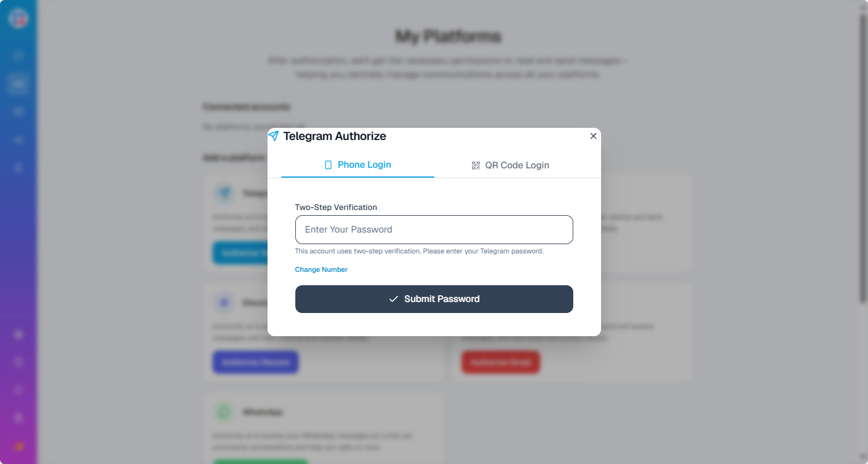Switch to the Phone Login tab
The width and height of the screenshot is (868, 464).
[358, 165]
